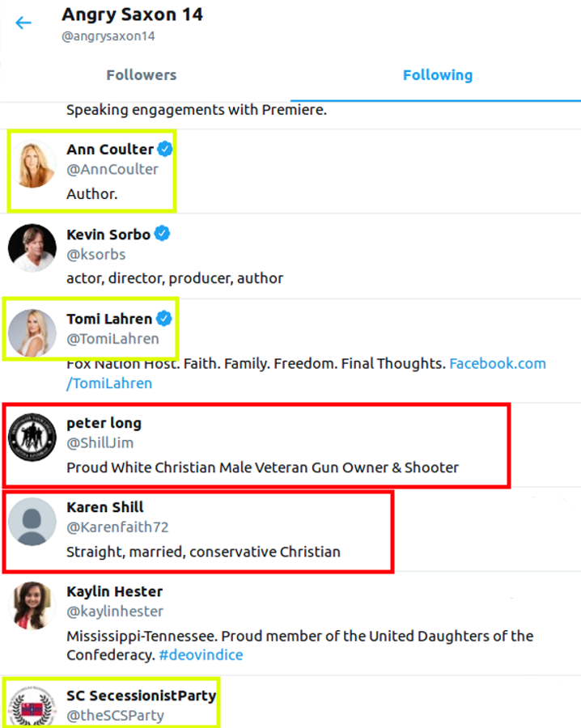Click the Karen Shill display name
Screen dimensions: 581x728
pos(105,507)
